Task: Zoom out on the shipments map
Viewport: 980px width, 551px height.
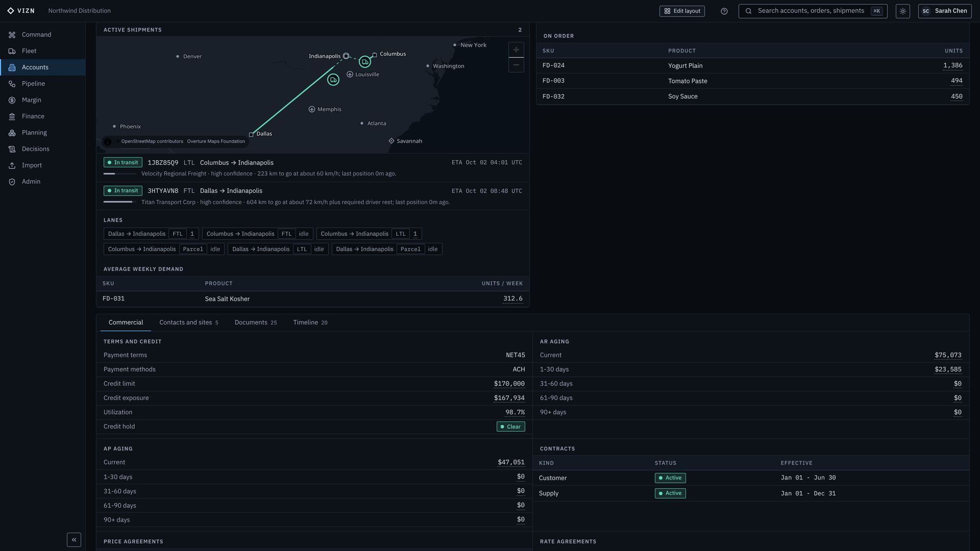Action: [x=516, y=65]
